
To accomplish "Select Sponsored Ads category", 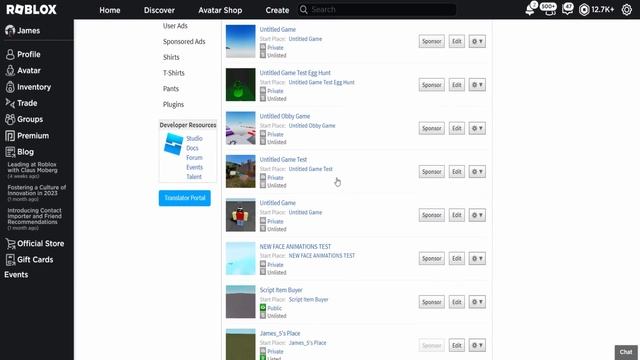I will (x=184, y=42).
